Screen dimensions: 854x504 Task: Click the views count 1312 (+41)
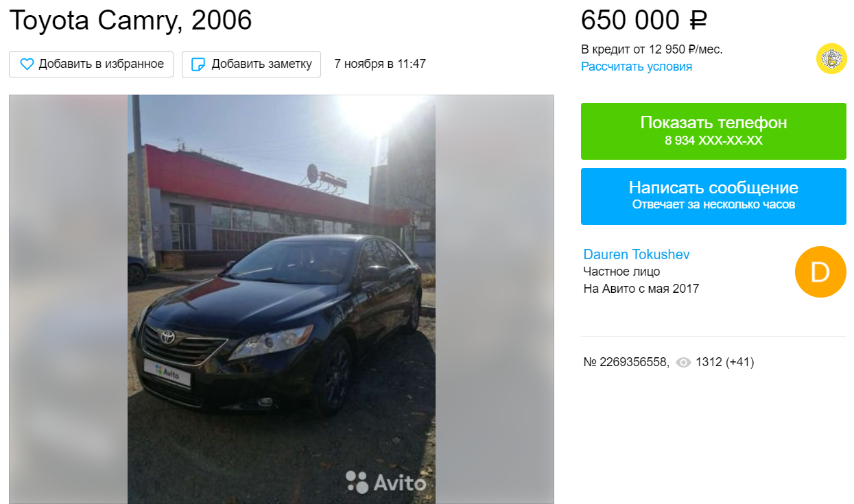tap(724, 362)
